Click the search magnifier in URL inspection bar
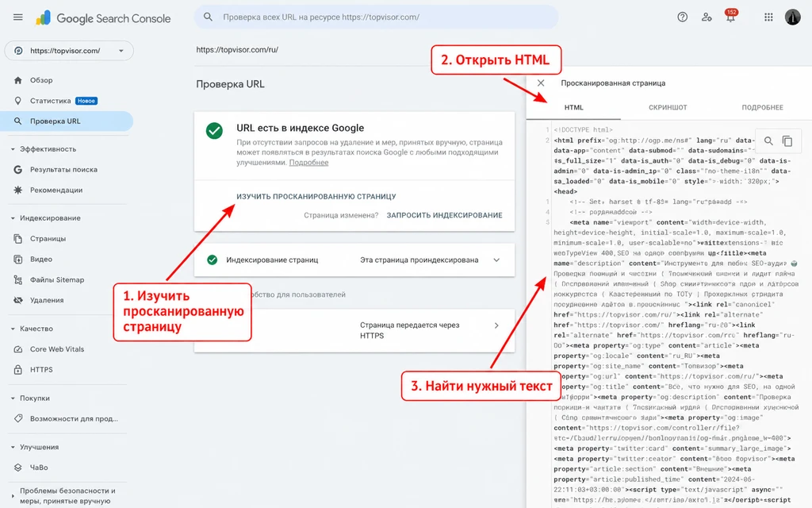This screenshot has width=812, height=508. (x=208, y=17)
